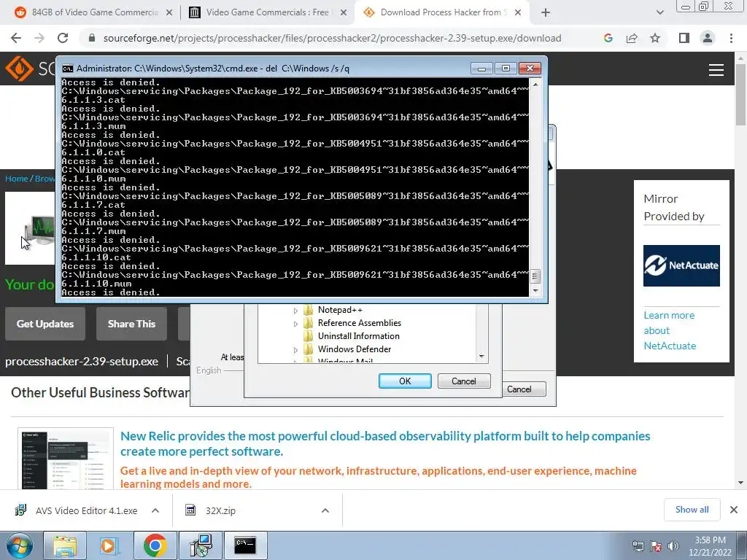Viewport: 747px width, 560px height.
Task: Open 32X.zip download options chevron
Action: 325,510
